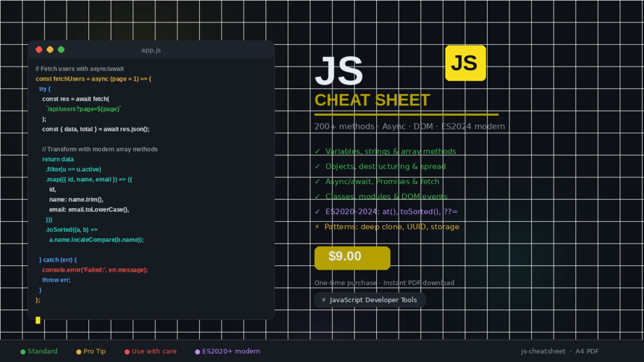Click the Pro Tip legend label

pyautogui.click(x=94, y=351)
